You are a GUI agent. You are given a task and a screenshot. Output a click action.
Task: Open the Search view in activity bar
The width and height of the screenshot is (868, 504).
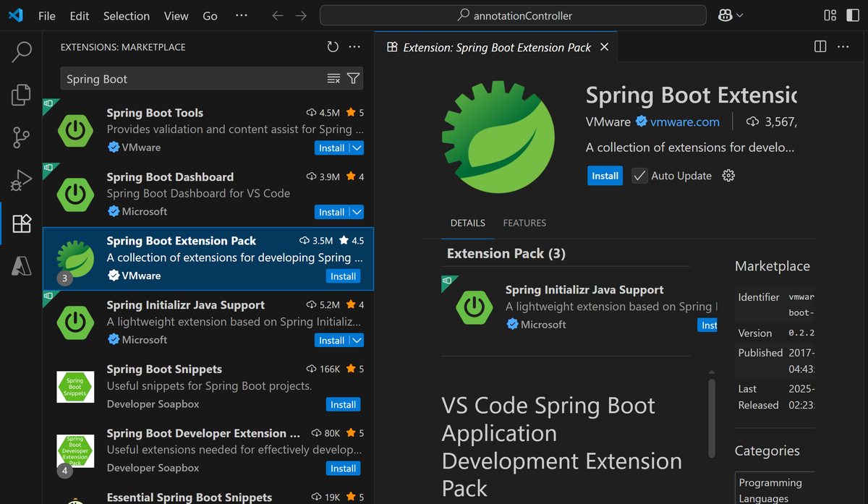point(22,51)
